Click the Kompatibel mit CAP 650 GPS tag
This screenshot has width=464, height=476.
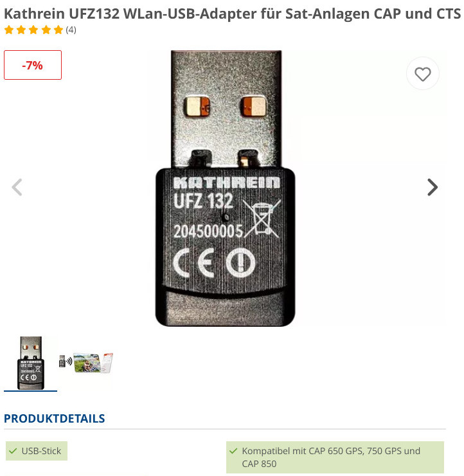[x=335, y=457]
